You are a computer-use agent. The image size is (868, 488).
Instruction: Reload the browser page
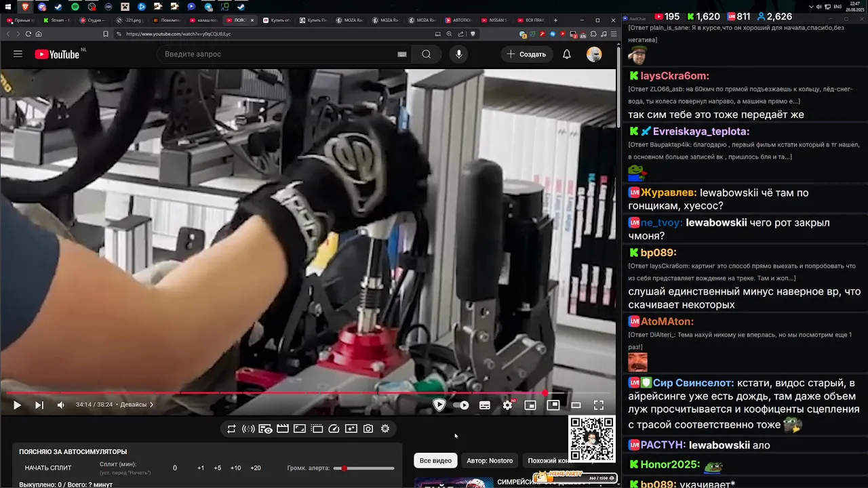coord(28,34)
